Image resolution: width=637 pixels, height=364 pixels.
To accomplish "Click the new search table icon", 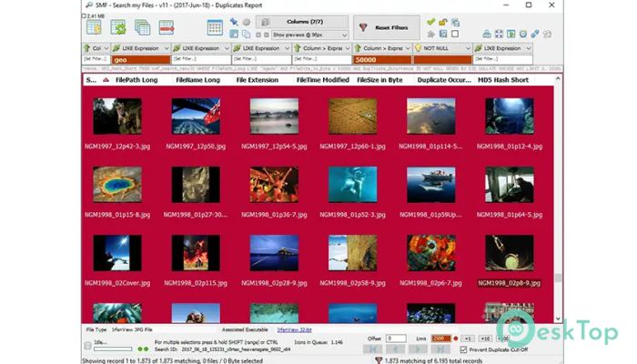I will click(94, 27).
